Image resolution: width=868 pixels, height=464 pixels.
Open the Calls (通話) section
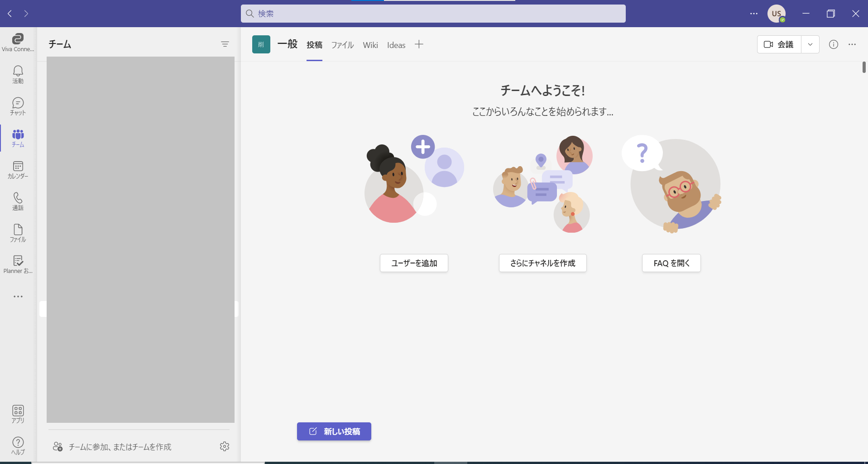18,201
